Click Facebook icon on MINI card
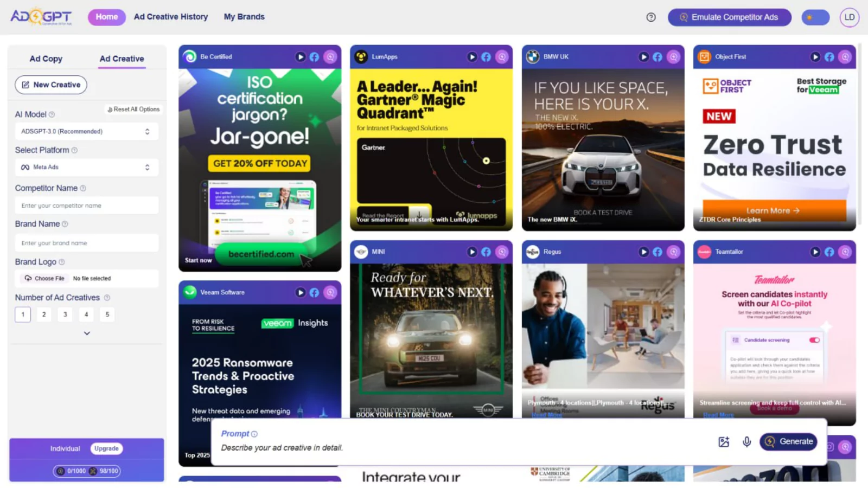The image size is (868, 488). tap(486, 252)
